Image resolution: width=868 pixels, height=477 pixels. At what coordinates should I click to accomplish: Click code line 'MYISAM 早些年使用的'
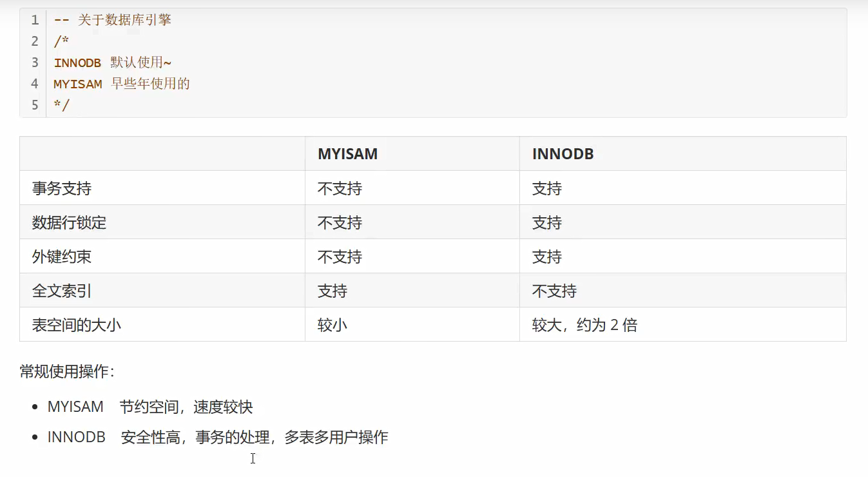coord(122,84)
